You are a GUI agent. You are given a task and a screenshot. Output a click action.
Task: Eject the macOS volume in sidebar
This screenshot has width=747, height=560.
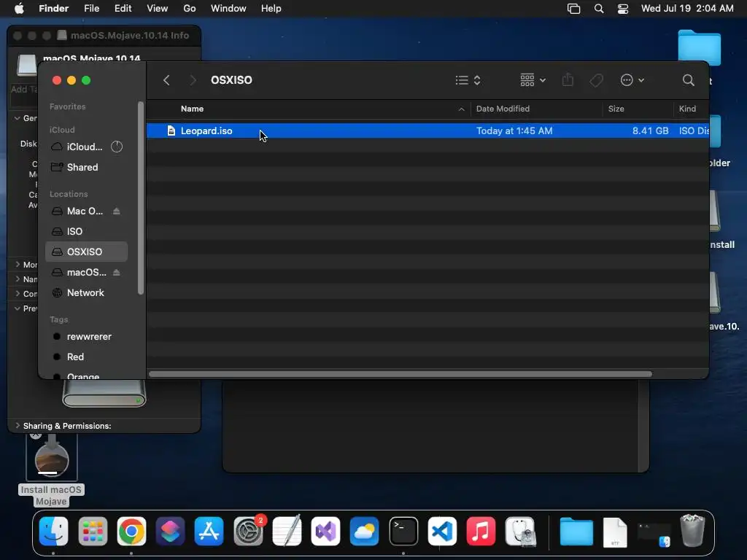(117, 273)
